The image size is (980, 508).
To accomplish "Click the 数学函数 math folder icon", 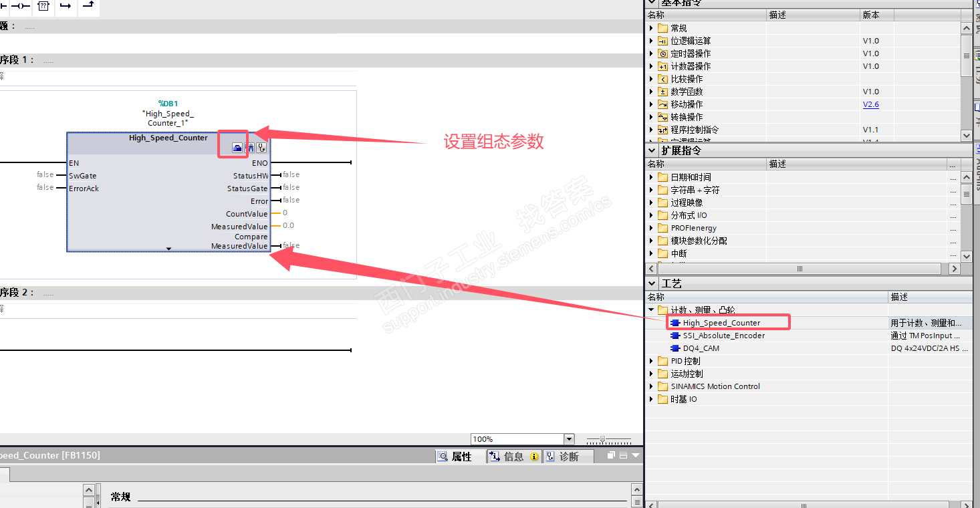I will pyautogui.click(x=663, y=92).
